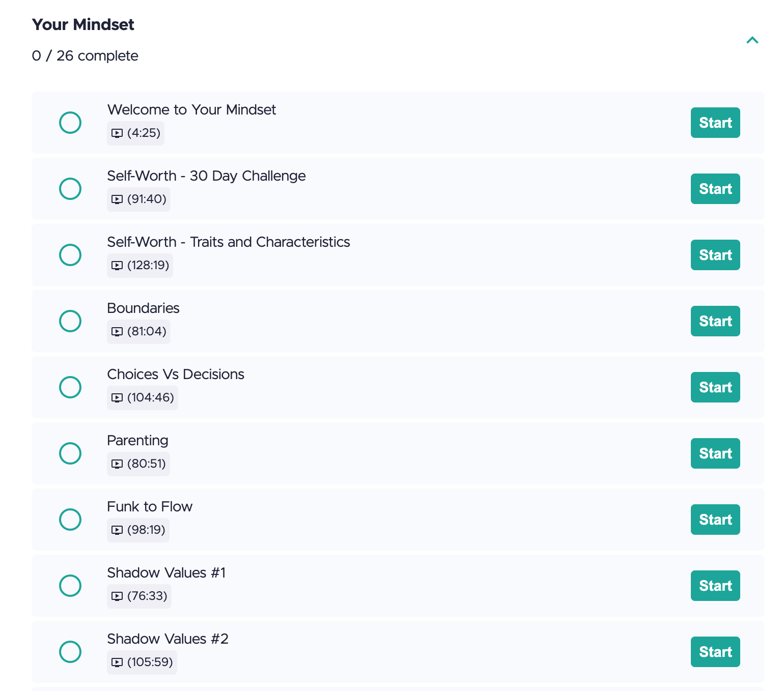Viewport: 784px width, 691px height.
Task: Check the circle next to Shadow Values #1
Action: (70, 586)
